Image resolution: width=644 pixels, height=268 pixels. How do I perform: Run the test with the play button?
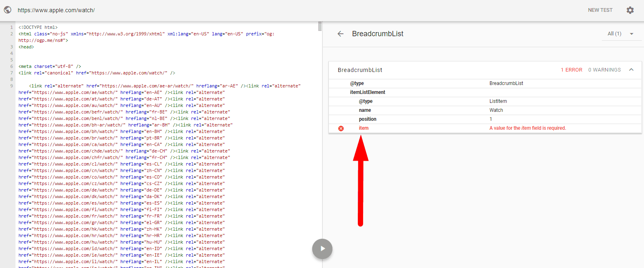322,248
